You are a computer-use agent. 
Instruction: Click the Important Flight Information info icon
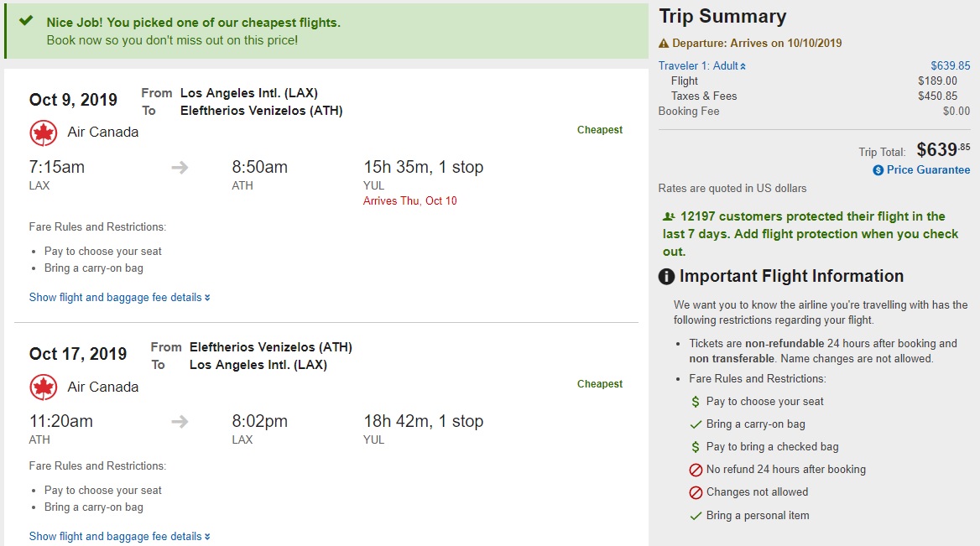pos(666,277)
